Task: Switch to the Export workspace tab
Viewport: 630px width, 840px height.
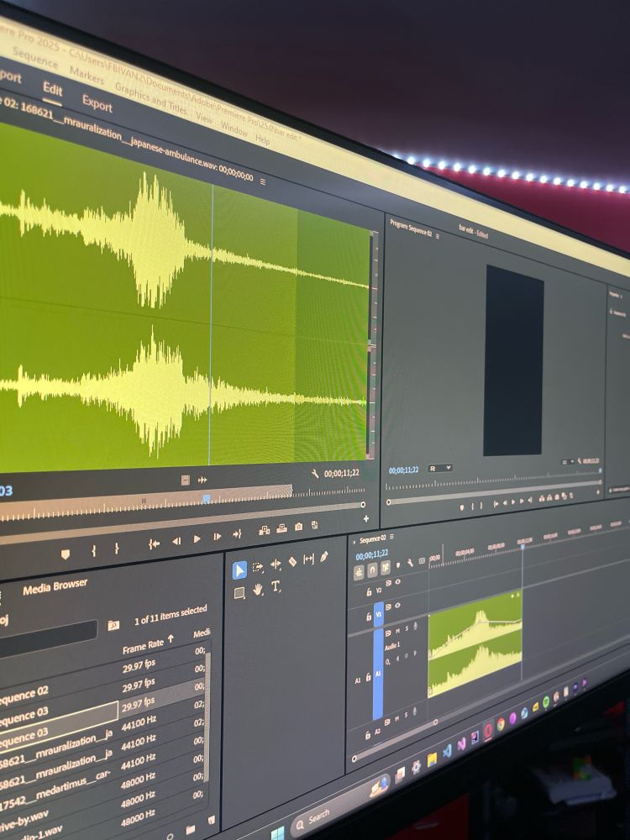Action: coord(97,102)
